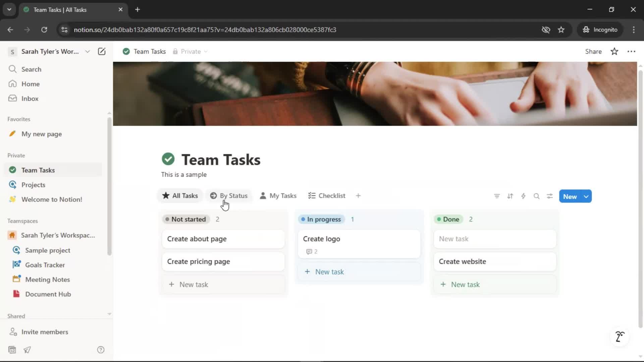Open the page options three-dot menu
The width and height of the screenshot is (644, 362).
click(631, 51)
